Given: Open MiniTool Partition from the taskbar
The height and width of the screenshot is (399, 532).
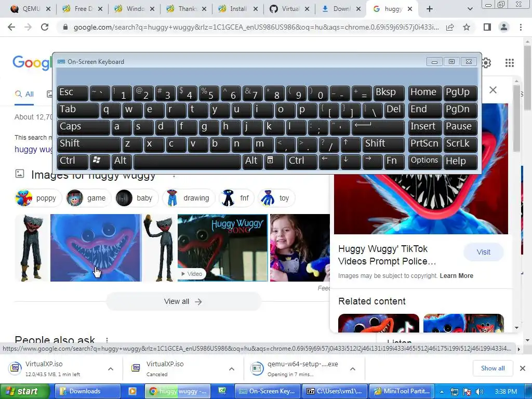Looking at the screenshot, I should [402, 391].
